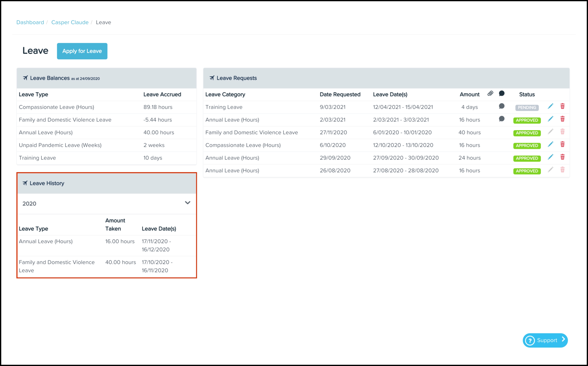
Task: Edit the 2/03/2021 Annual Leave request
Action: pyautogui.click(x=550, y=119)
